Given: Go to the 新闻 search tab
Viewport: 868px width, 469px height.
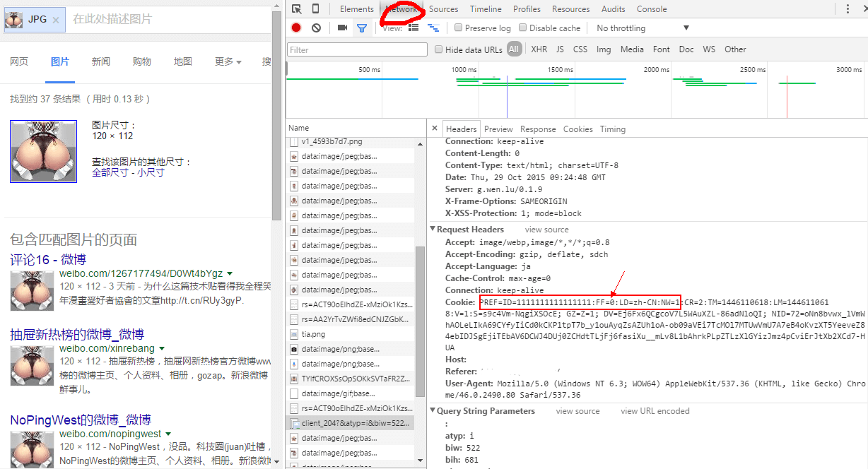Looking at the screenshot, I should click(x=100, y=62).
